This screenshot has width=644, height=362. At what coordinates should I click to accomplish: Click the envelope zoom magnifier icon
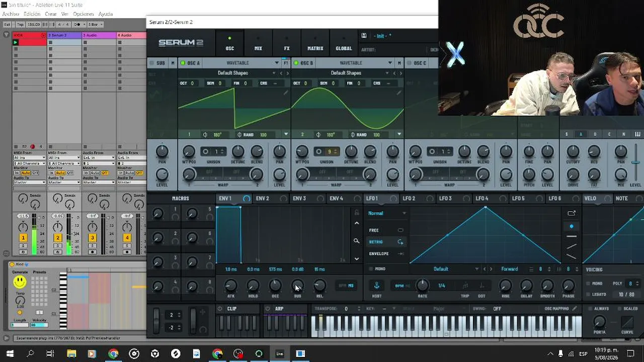(357, 241)
